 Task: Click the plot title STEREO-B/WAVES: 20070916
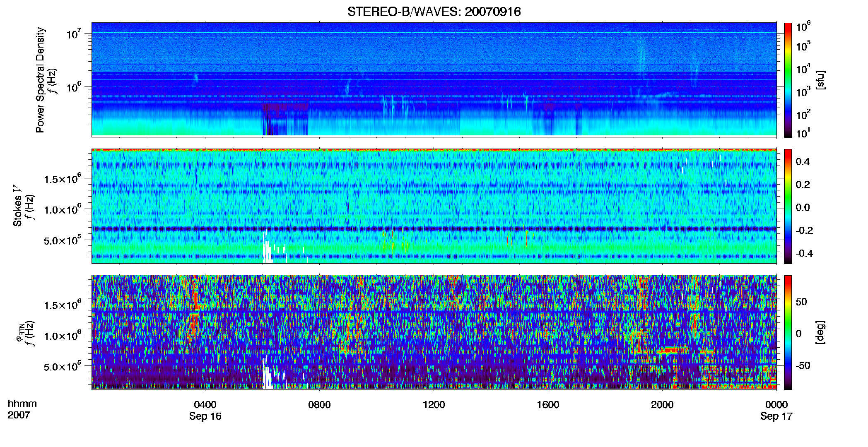pos(434,12)
